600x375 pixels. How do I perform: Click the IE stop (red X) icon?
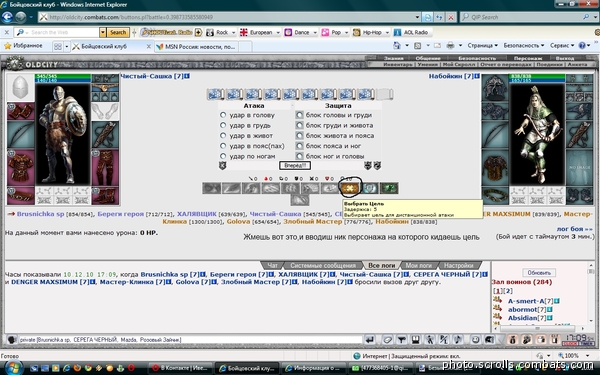point(451,17)
